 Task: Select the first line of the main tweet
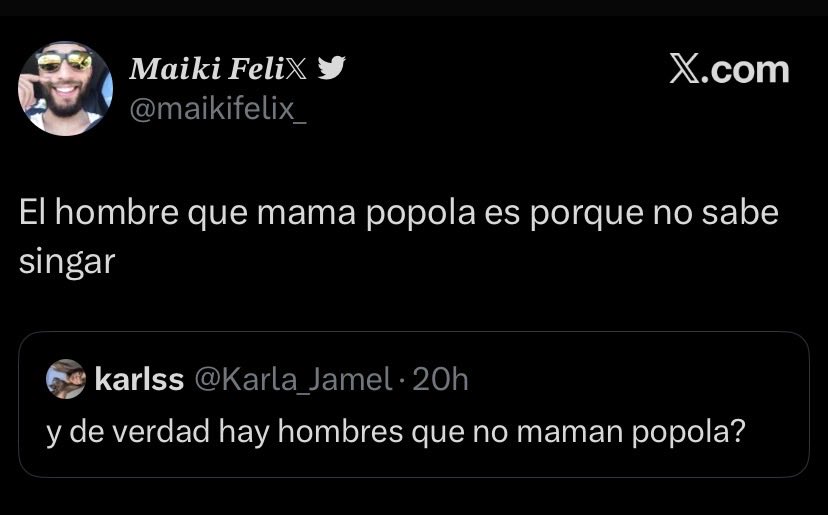[x=399, y=213]
